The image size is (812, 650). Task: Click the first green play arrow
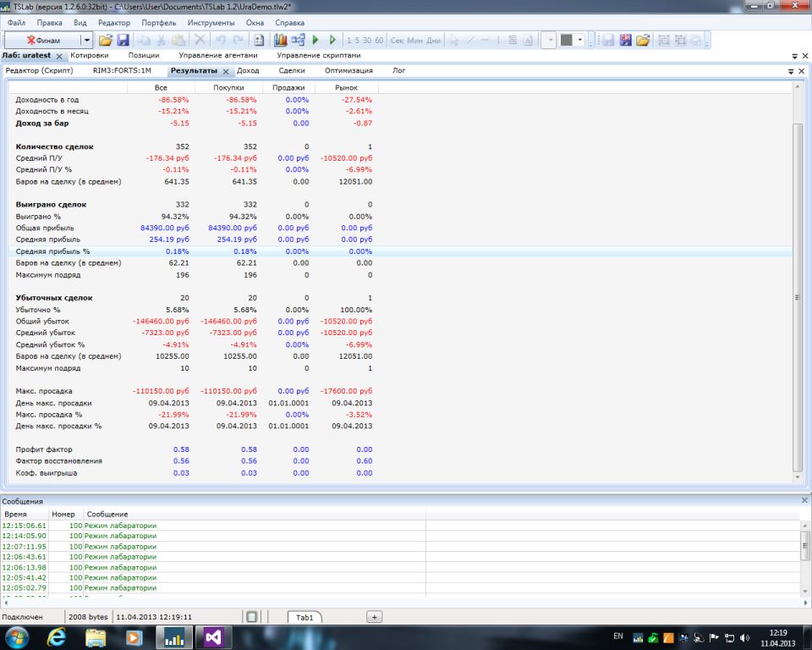[315, 40]
